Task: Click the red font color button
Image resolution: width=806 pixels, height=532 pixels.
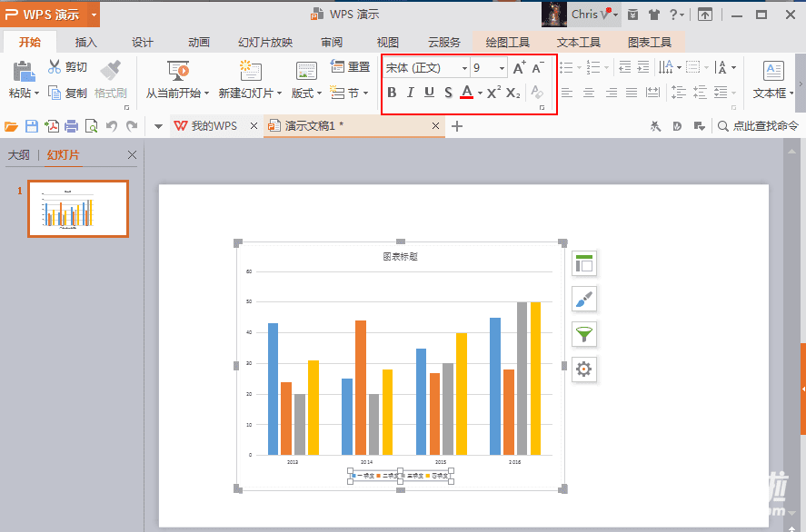Action: pos(467,92)
